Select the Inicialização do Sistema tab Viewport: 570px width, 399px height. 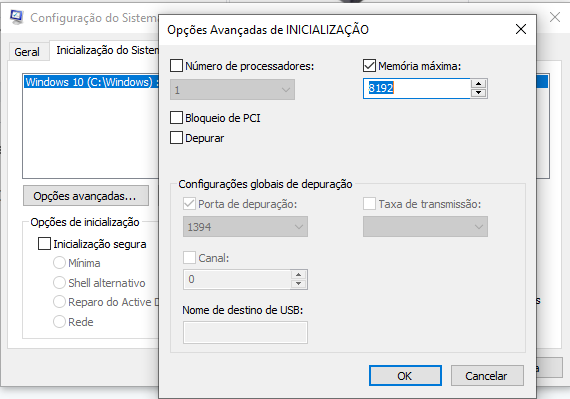108,50
